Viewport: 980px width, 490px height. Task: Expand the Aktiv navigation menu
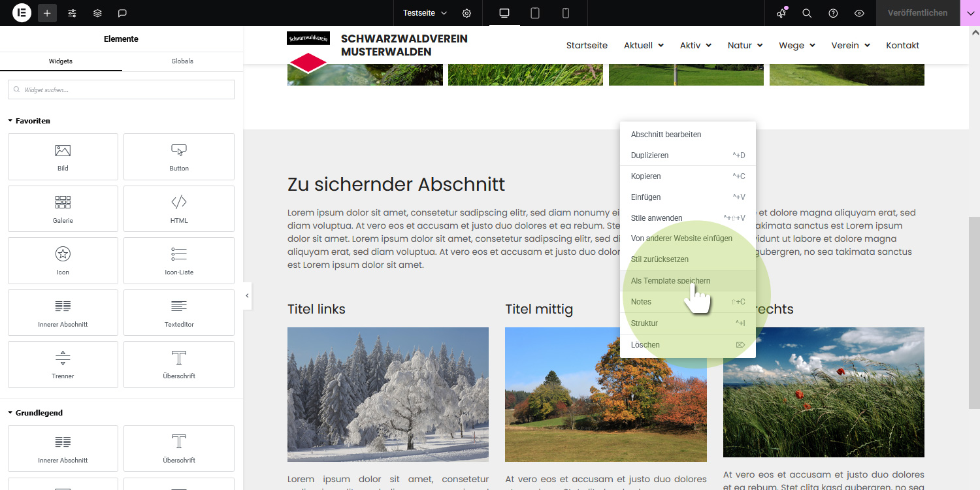coord(696,45)
